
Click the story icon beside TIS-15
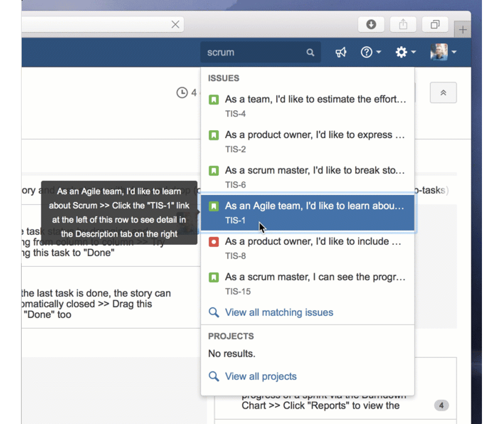click(x=214, y=277)
